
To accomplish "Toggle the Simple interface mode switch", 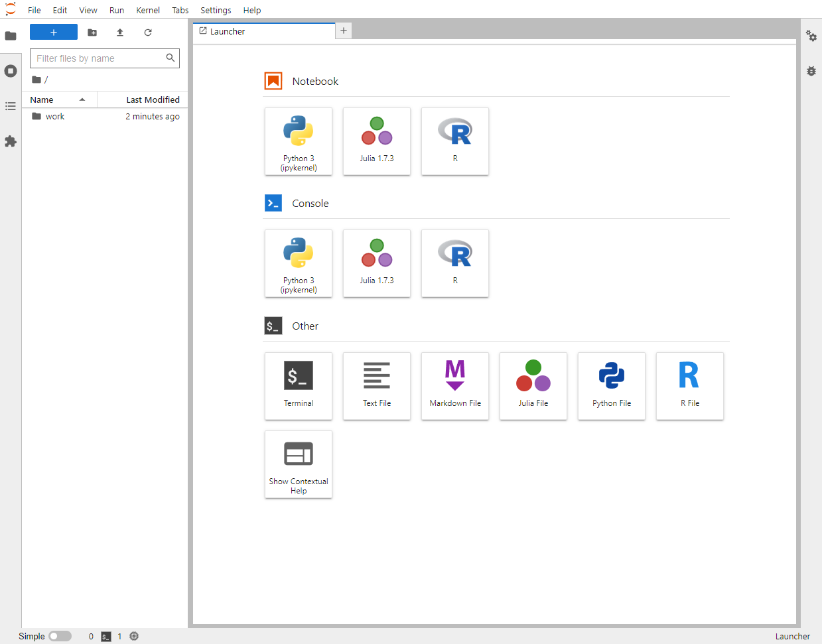I will coord(60,636).
